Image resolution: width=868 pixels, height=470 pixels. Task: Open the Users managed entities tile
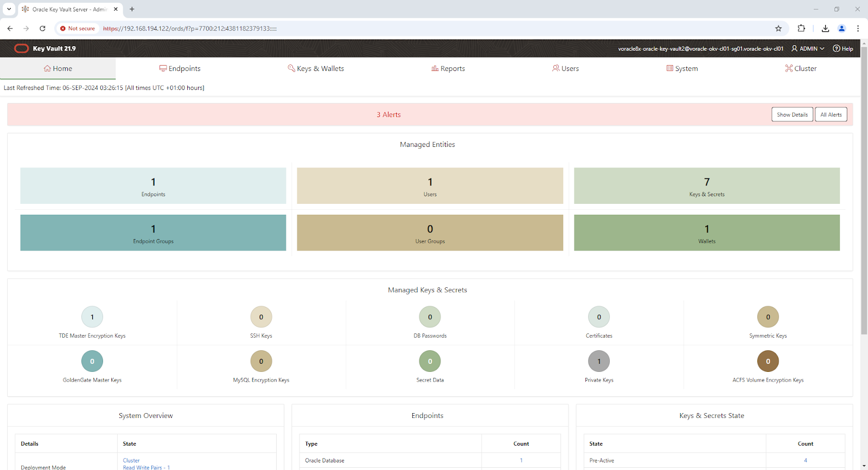tap(430, 185)
